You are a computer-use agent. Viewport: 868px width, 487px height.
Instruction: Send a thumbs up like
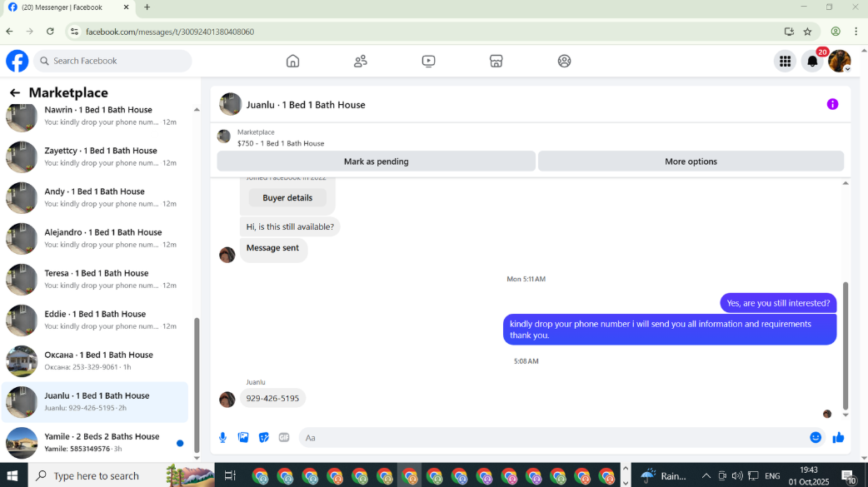838,437
